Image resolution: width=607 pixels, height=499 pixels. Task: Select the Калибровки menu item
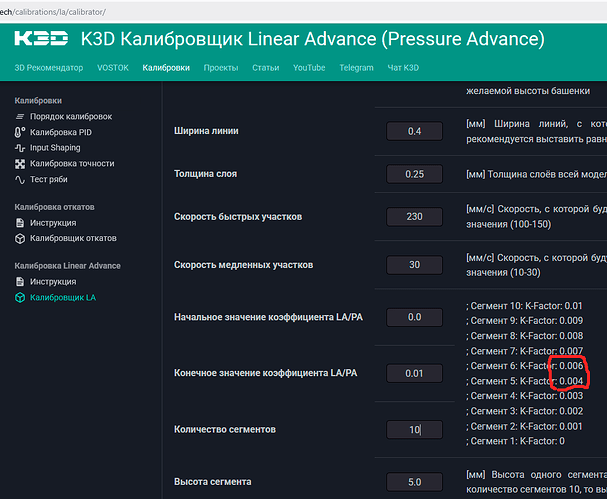click(x=166, y=68)
